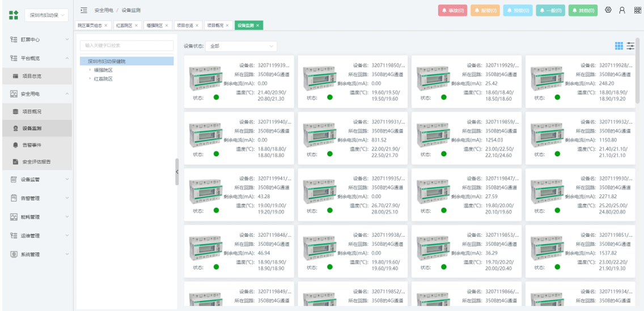644x311 pixels.
Task: Collapse the tree panel with the arrow handle
Action: [177, 172]
